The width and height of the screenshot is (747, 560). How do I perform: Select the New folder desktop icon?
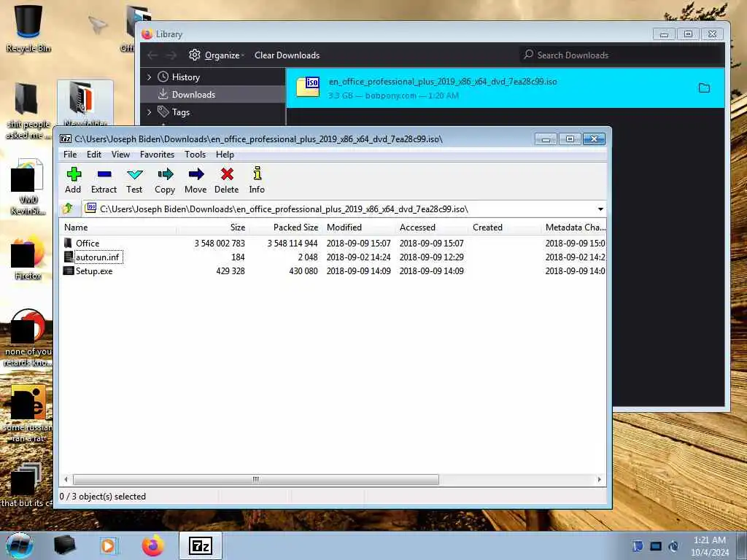point(85,104)
